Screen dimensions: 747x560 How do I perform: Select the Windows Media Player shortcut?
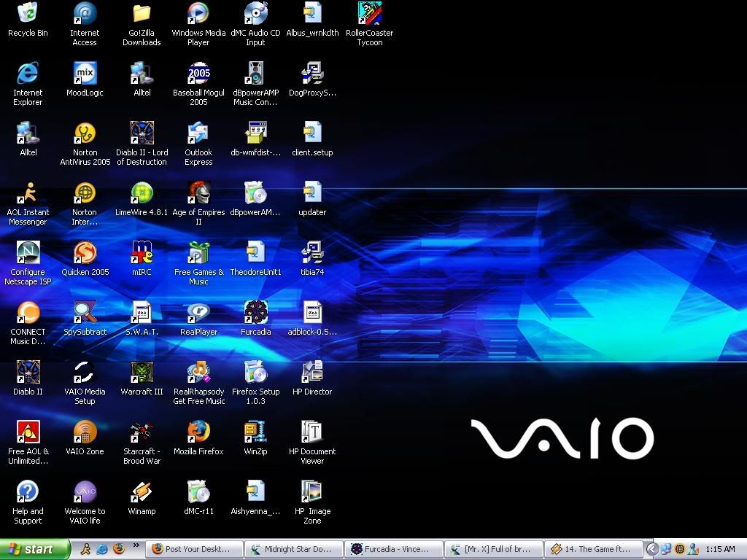(x=198, y=13)
